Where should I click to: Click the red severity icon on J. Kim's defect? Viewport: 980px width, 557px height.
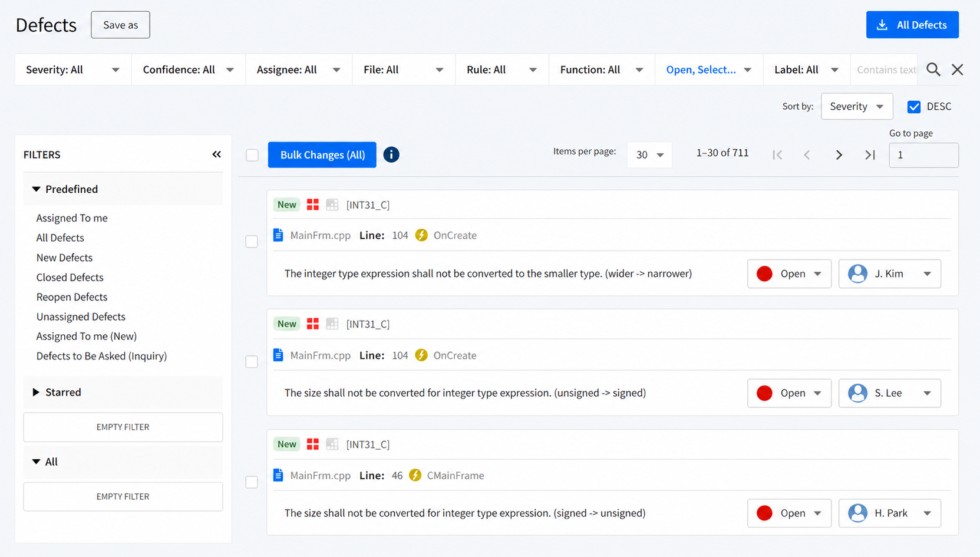click(x=313, y=205)
